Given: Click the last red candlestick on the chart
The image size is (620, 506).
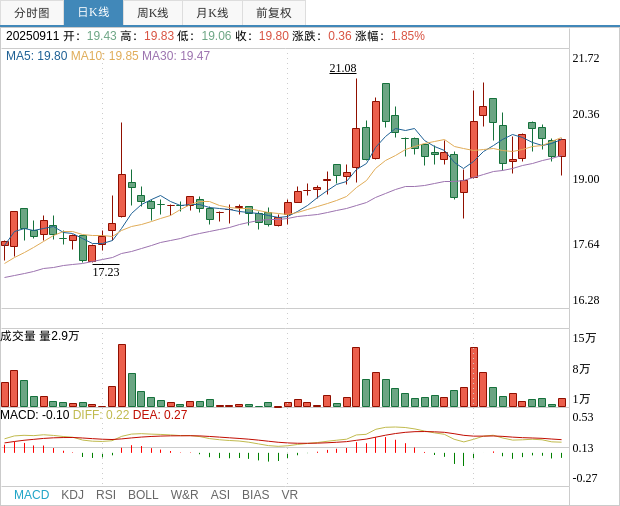Looking at the screenshot, I should pos(562,148).
